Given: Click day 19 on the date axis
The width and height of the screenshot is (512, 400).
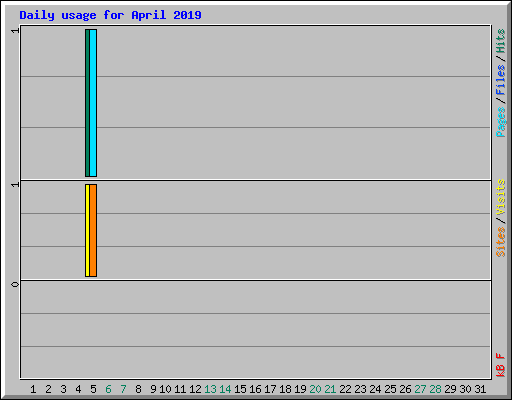Looking at the screenshot, I should [x=300, y=389].
